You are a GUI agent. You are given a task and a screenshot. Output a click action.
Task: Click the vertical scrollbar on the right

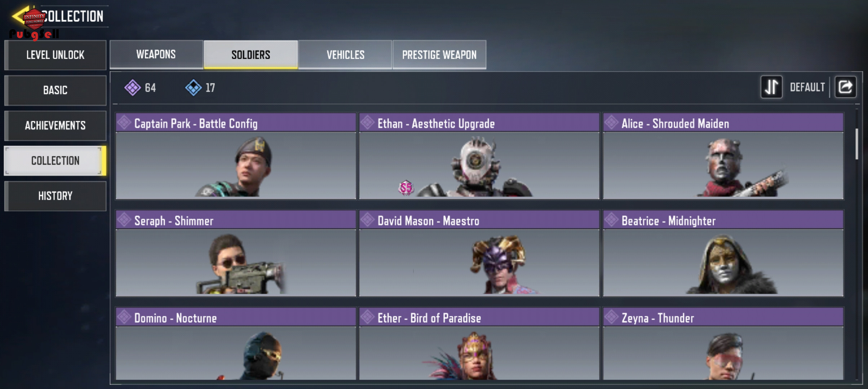click(857, 144)
